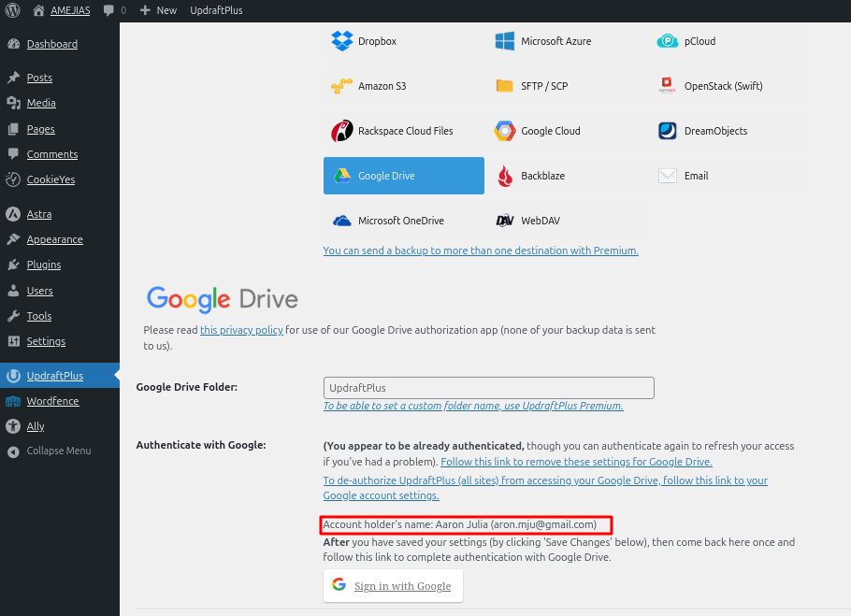
Task: Open the privacy policy link
Action: pos(241,329)
